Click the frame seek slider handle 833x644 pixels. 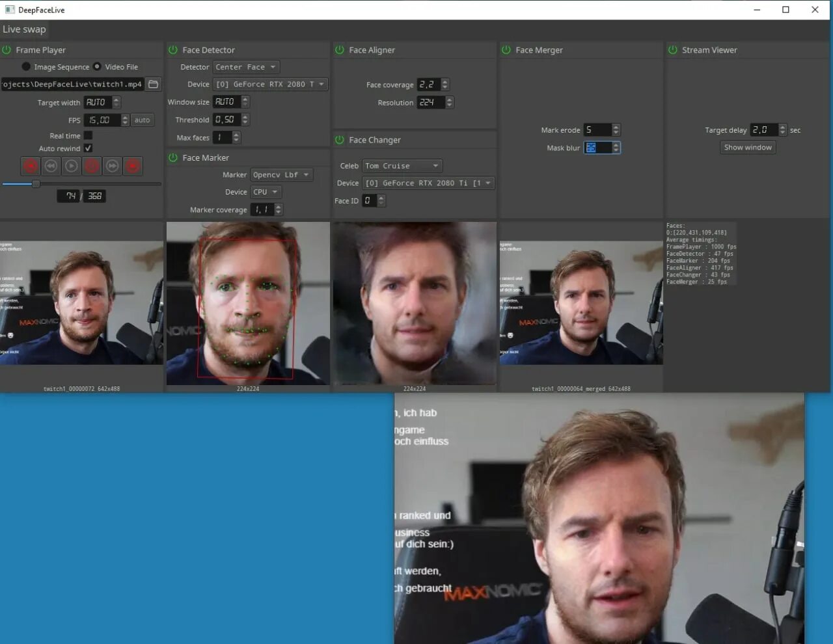[36, 184]
